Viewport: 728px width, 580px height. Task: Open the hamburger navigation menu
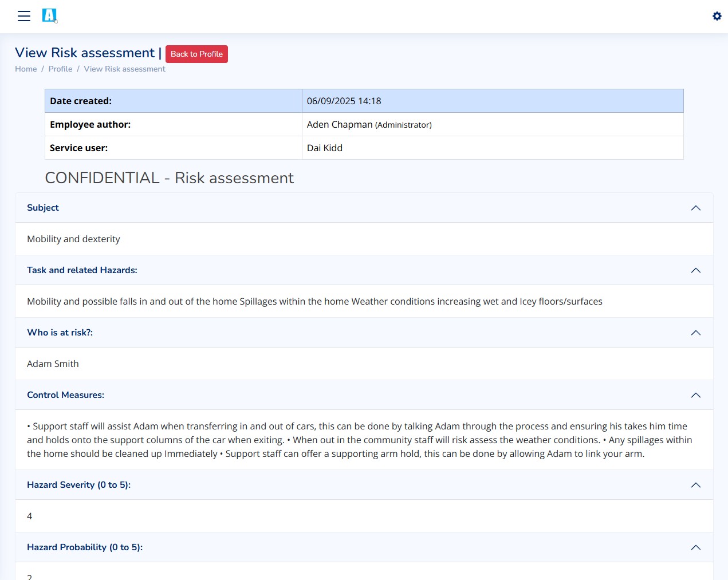(24, 16)
